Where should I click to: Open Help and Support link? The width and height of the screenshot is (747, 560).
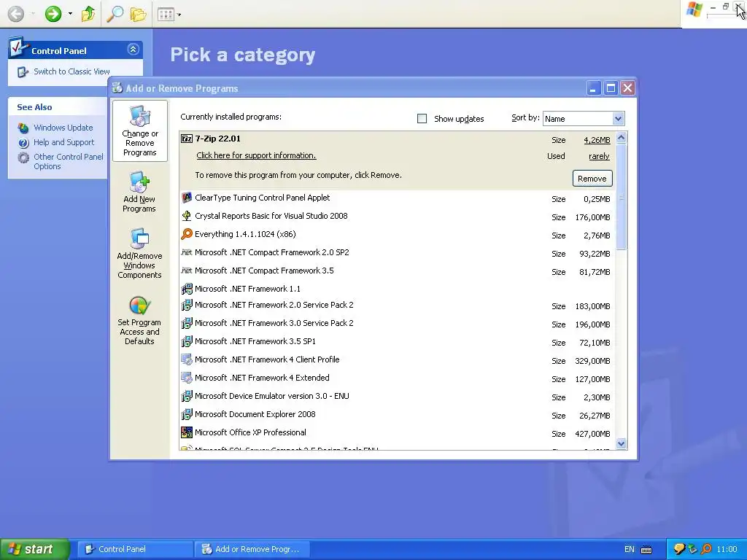[63, 142]
